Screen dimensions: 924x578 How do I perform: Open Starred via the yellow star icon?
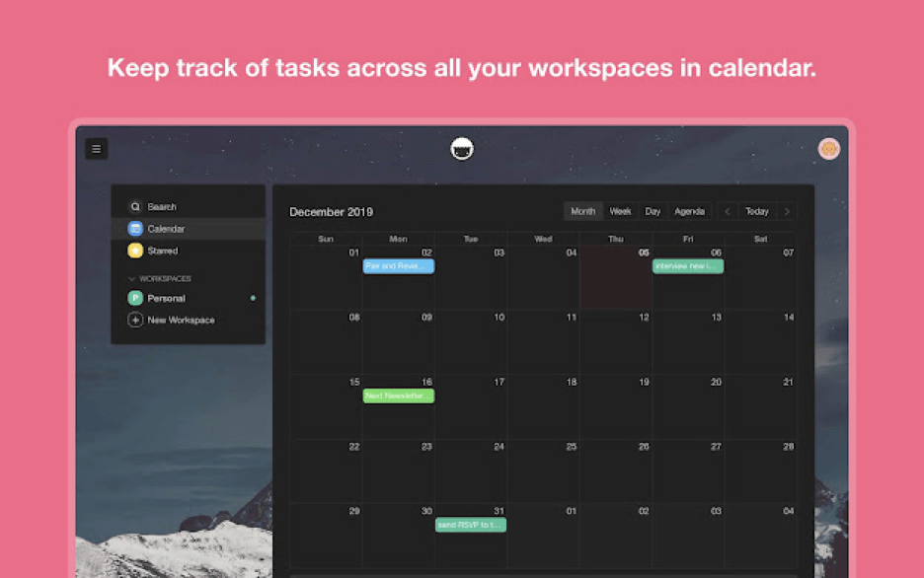click(135, 251)
